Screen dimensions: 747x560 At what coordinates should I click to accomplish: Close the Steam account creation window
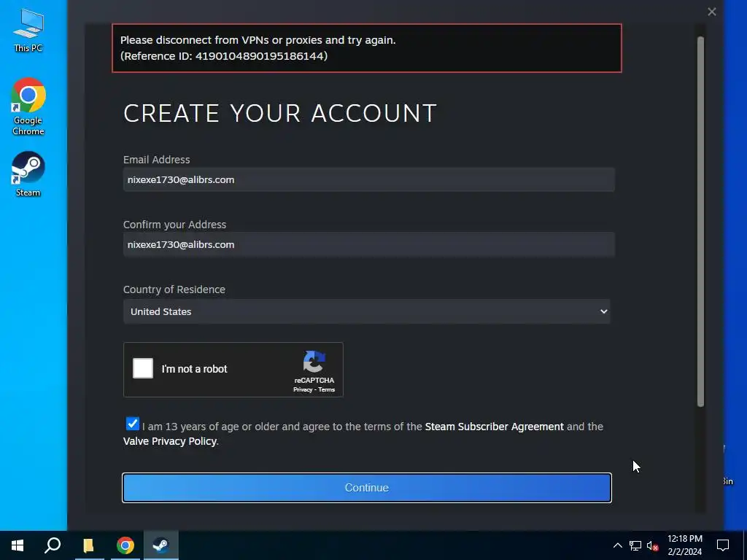(x=712, y=12)
